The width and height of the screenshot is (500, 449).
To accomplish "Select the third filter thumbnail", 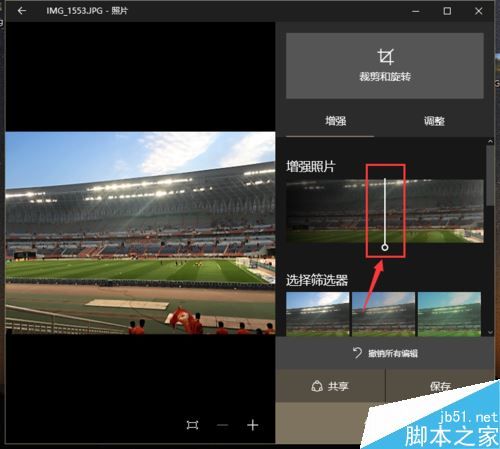I will 449,314.
